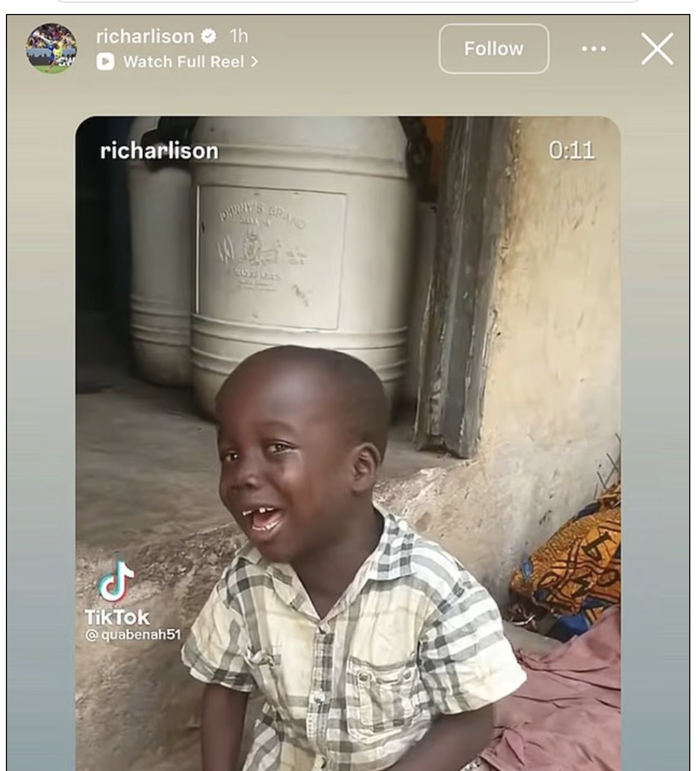Click the reel play icon in header
The image size is (700, 771).
point(105,62)
